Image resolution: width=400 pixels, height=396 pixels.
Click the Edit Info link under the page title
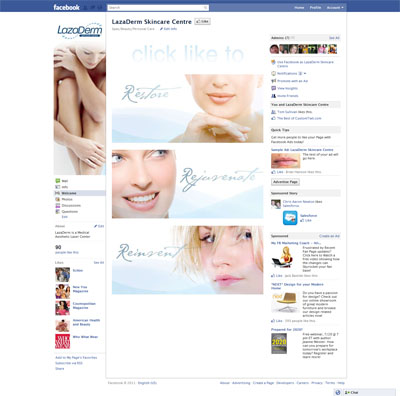point(169,29)
